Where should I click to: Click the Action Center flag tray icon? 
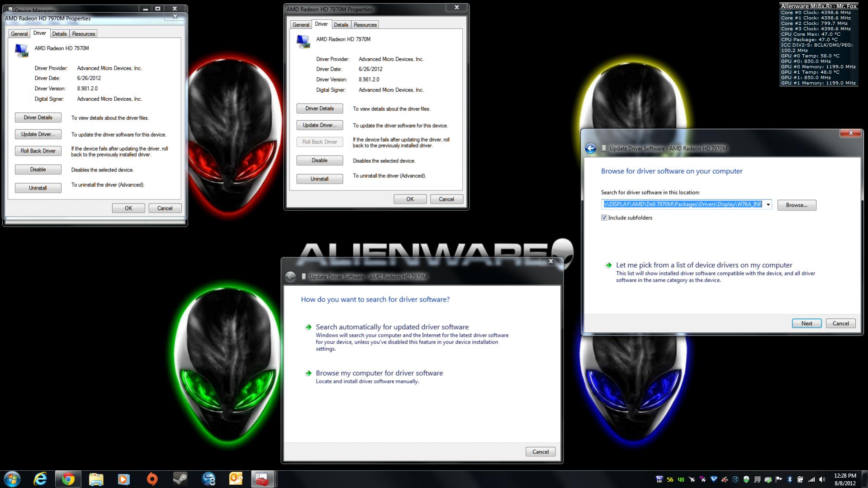pyautogui.click(x=779, y=479)
